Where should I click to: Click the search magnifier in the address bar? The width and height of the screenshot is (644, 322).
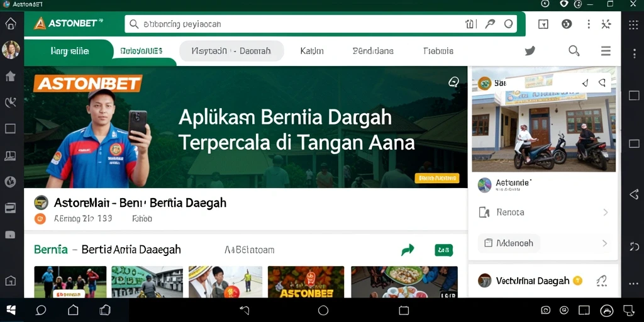[134, 25]
